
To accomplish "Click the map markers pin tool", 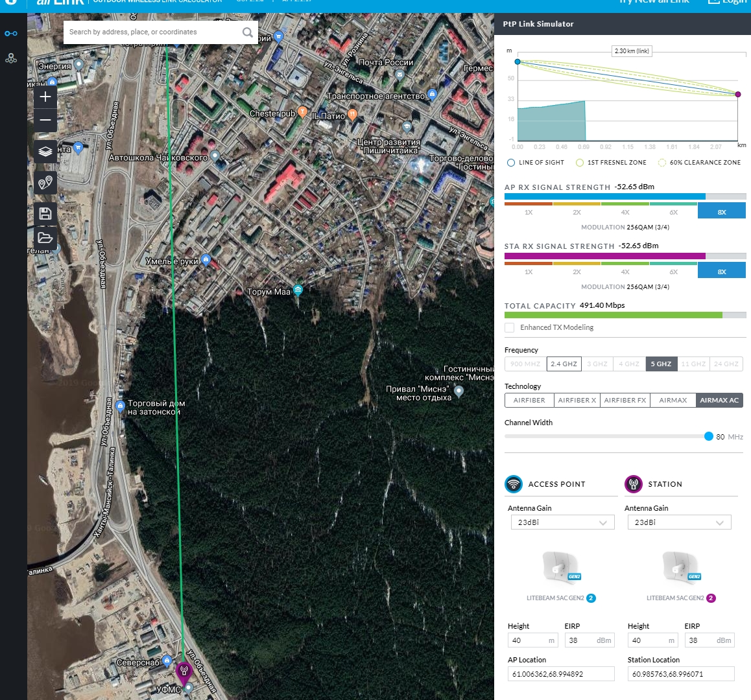I will (45, 182).
